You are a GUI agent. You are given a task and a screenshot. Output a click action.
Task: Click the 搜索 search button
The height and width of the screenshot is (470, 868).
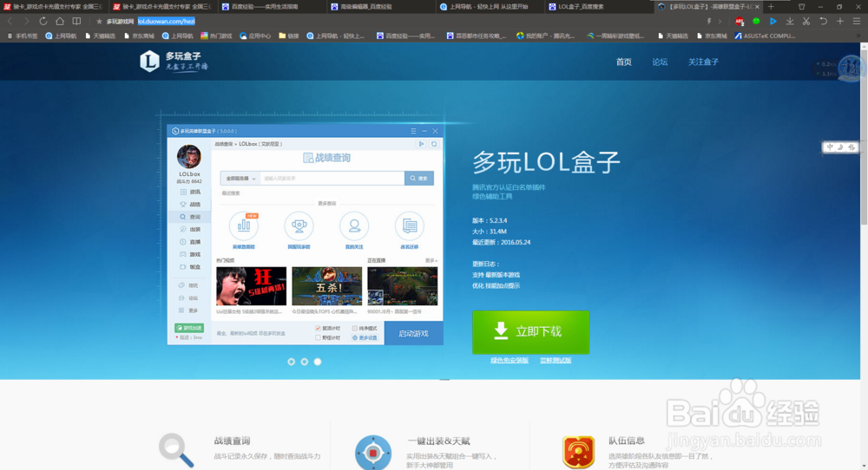tap(419, 178)
